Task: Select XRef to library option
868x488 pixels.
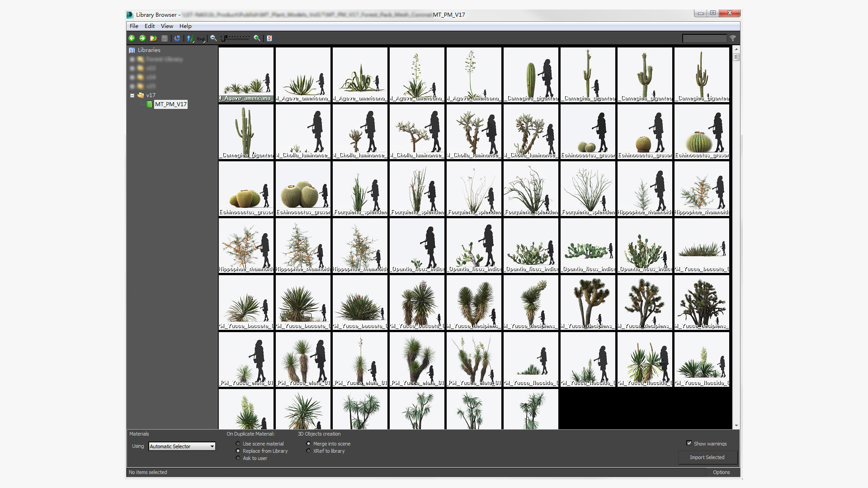Action: pyautogui.click(x=309, y=451)
